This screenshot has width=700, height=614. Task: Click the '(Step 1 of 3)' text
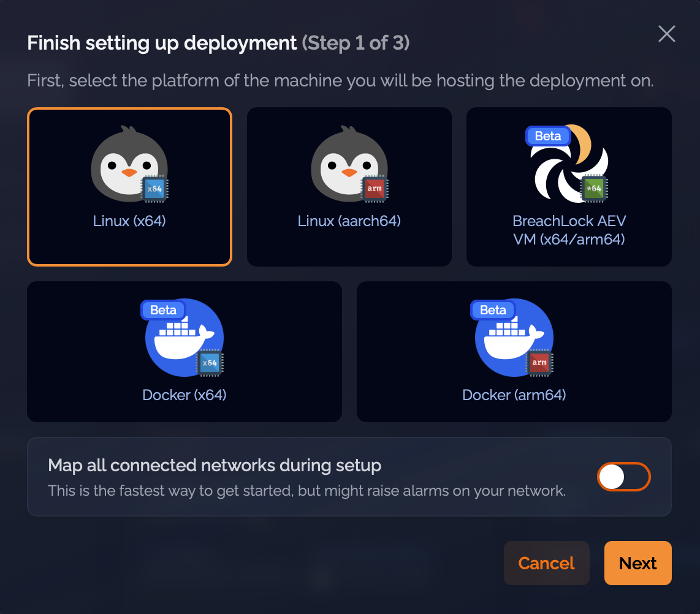pyautogui.click(x=356, y=44)
